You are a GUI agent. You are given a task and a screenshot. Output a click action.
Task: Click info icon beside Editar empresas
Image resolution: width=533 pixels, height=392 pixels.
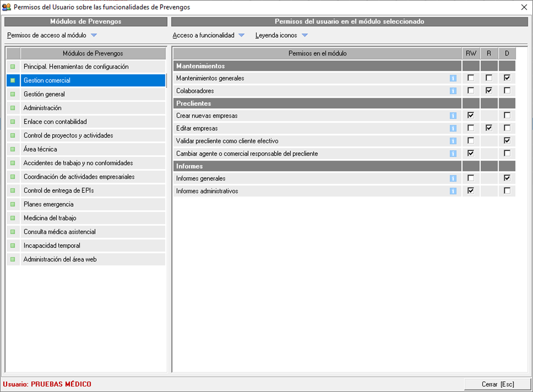[x=453, y=128]
